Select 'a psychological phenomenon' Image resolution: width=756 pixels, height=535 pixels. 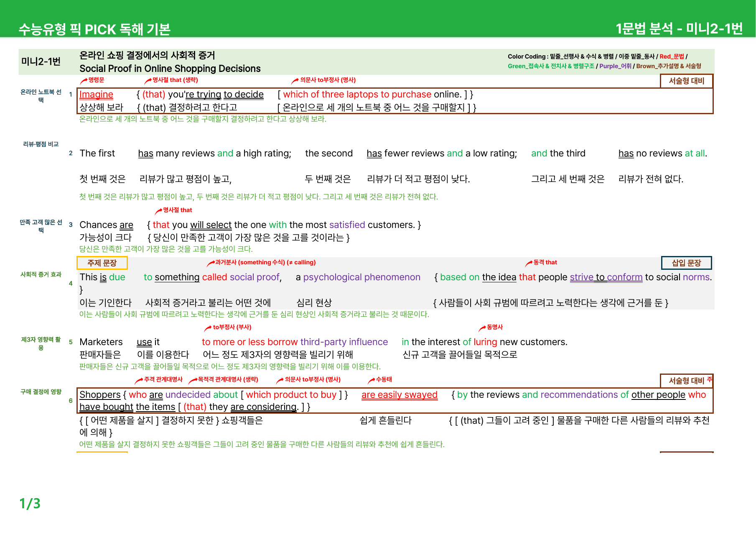(358, 277)
